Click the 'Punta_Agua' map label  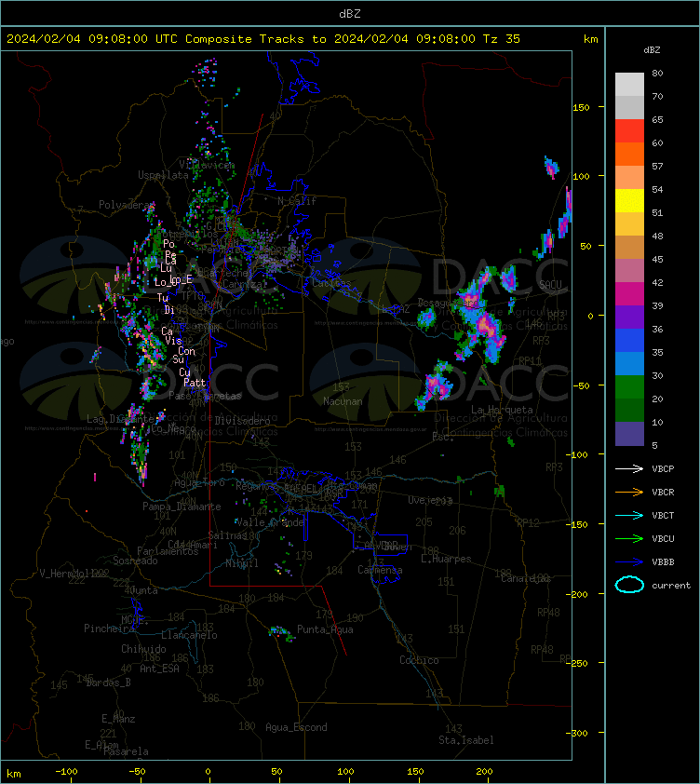[x=325, y=629]
